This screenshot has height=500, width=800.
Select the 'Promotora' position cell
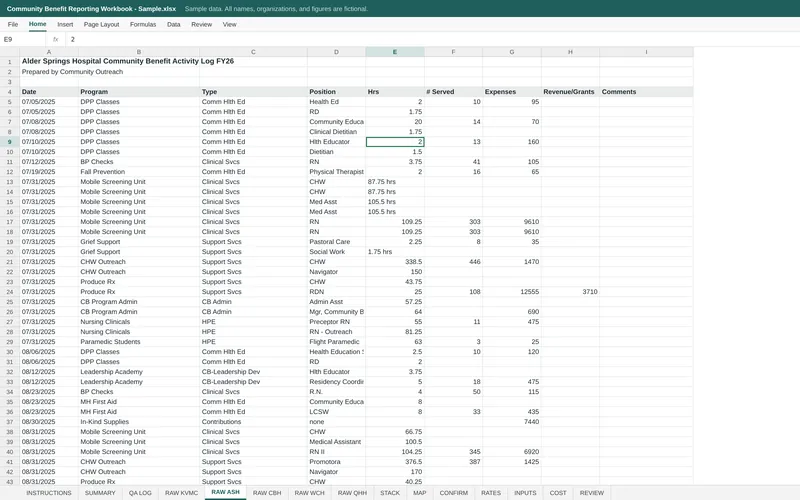pos(336,462)
